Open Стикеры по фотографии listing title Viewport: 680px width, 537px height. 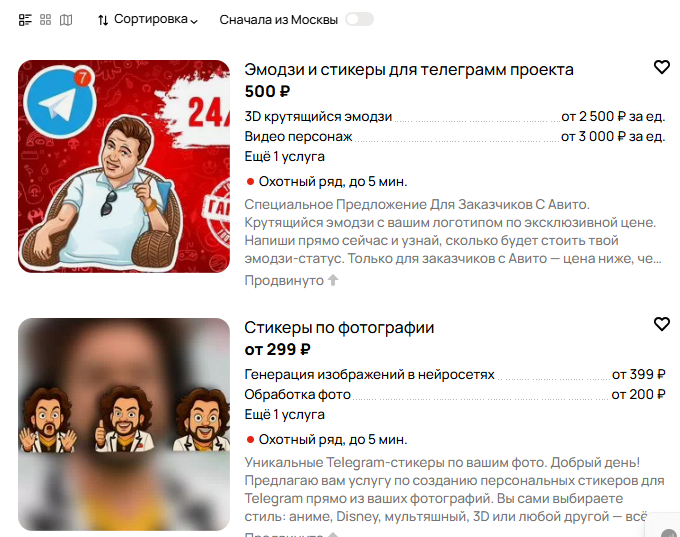pos(339,327)
